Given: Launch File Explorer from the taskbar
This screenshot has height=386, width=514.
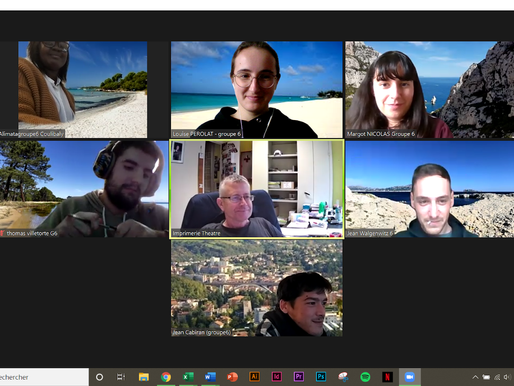Looking at the screenshot, I should tap(144, 377).
